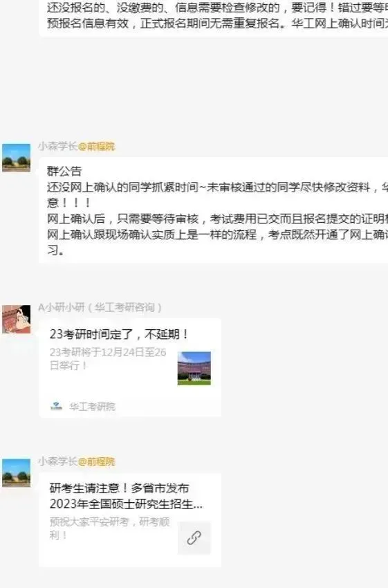Click the 群公告 heading text in the announcement
The height and width of the screenshot is (588, 388).
64,172
